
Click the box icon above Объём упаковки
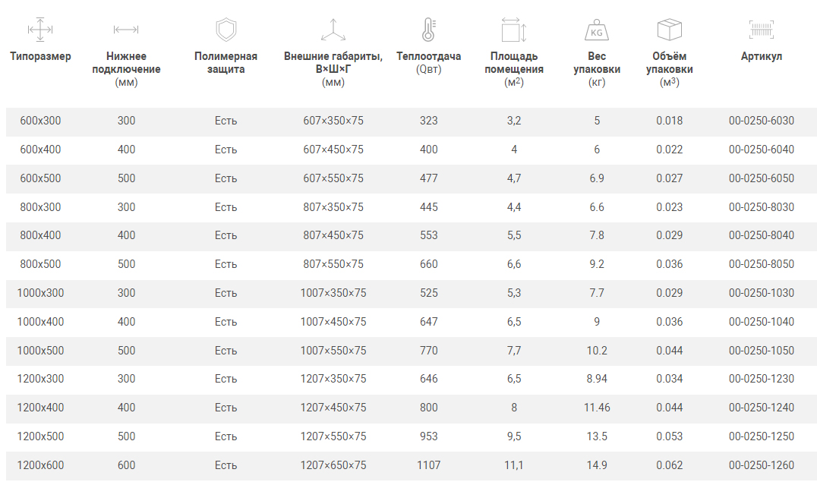coord(669,30)
